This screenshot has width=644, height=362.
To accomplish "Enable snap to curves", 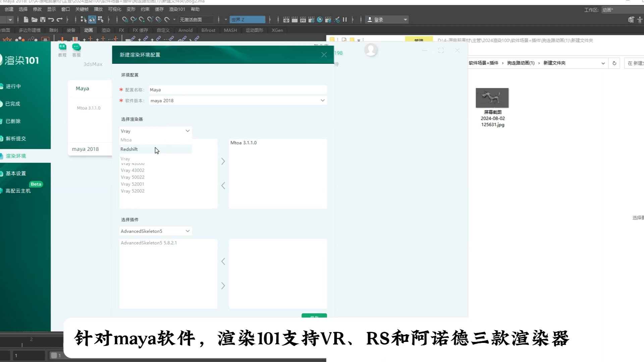I will tap(133, 20).
